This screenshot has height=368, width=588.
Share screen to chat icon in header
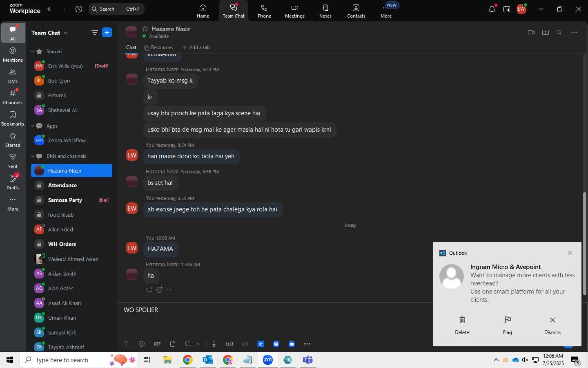coord(546,32)
